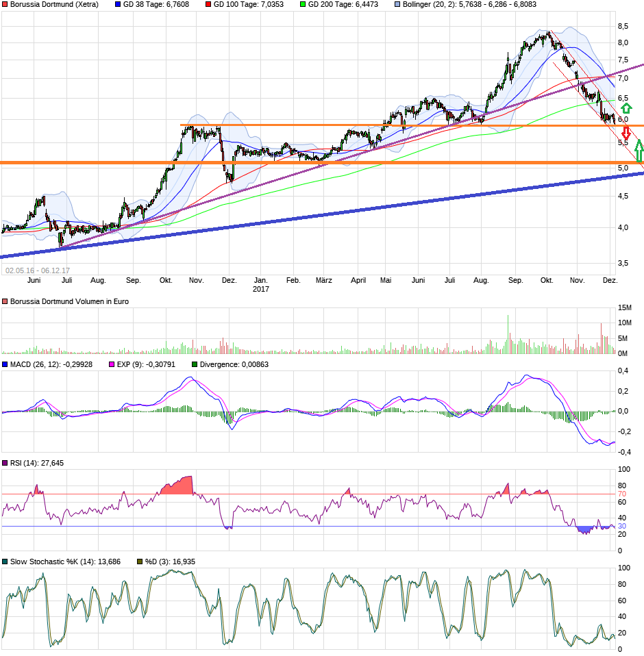Click the 'Feb.' month label on time axis
The height and width of the screenshot is (656, 644).
click(293, 280)
